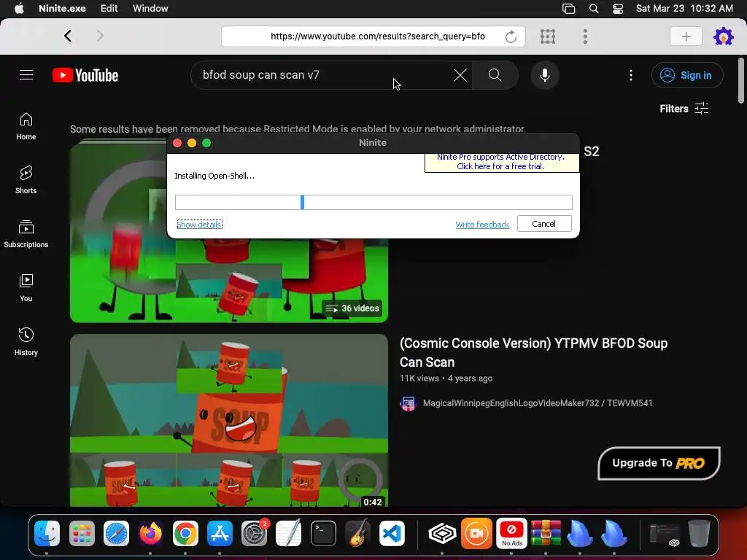
Task: Click the Some results have been removed notice
Action: coord(298,129)
